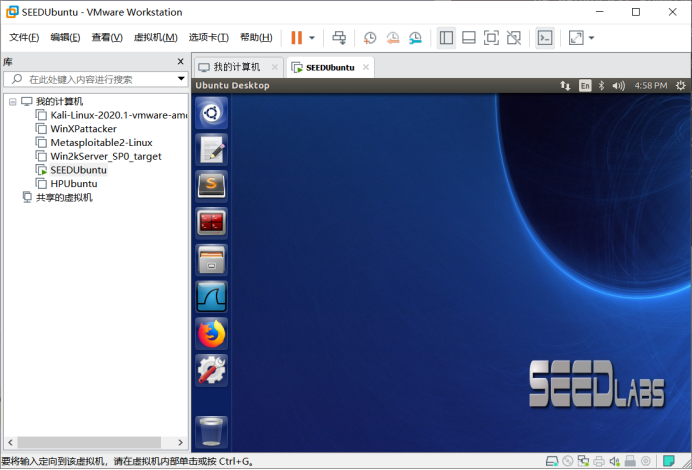Image resolution: width=692 pixels, height=470 pixels.
Task: Open the Bluetooth indicator menu
Action: coord(601,86)
